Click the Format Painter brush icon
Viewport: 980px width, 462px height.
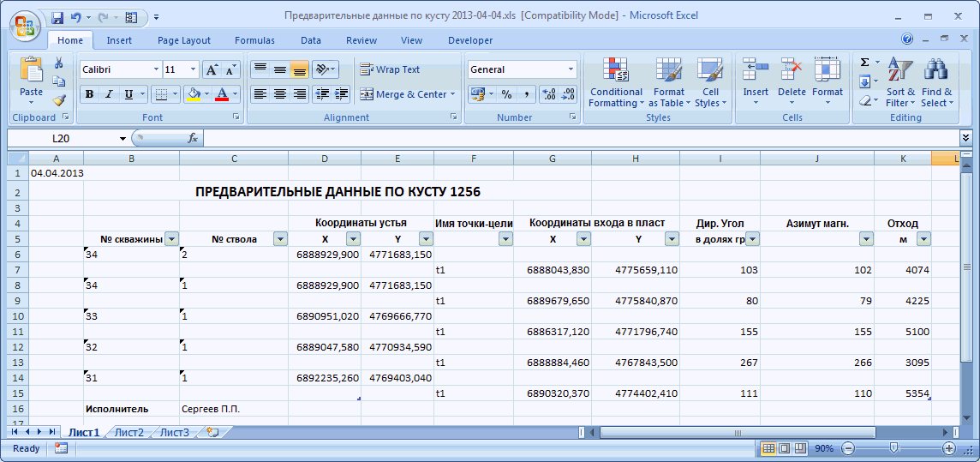click(59, 100)
